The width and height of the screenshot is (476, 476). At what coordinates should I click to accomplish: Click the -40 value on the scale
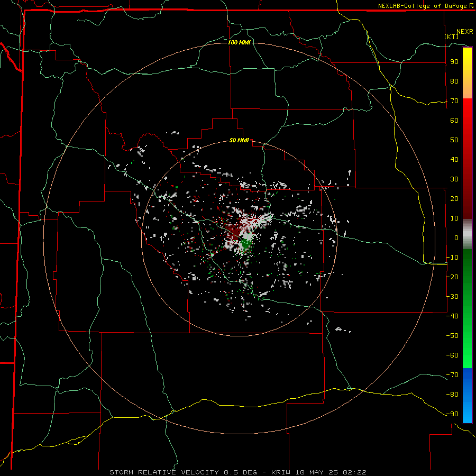coord(452,316)
